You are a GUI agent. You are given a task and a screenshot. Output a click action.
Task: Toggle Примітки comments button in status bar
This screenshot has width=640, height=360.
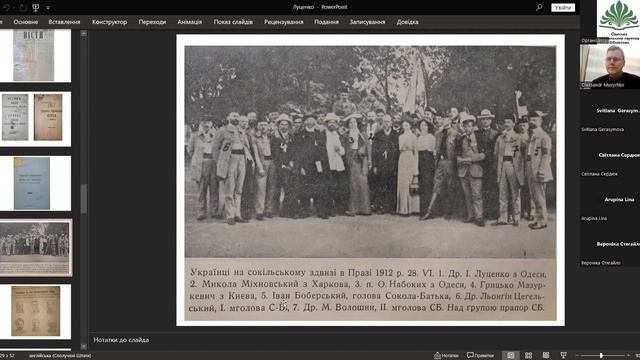click(480, 356)
